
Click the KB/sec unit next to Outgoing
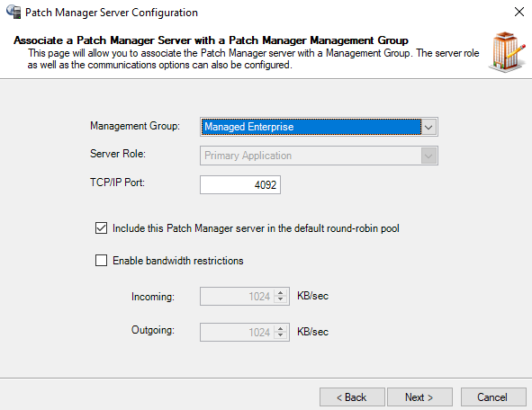coord(313,332)
